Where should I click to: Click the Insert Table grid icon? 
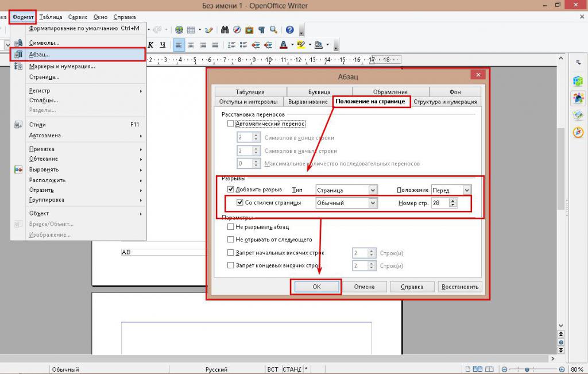click(191, 30)
